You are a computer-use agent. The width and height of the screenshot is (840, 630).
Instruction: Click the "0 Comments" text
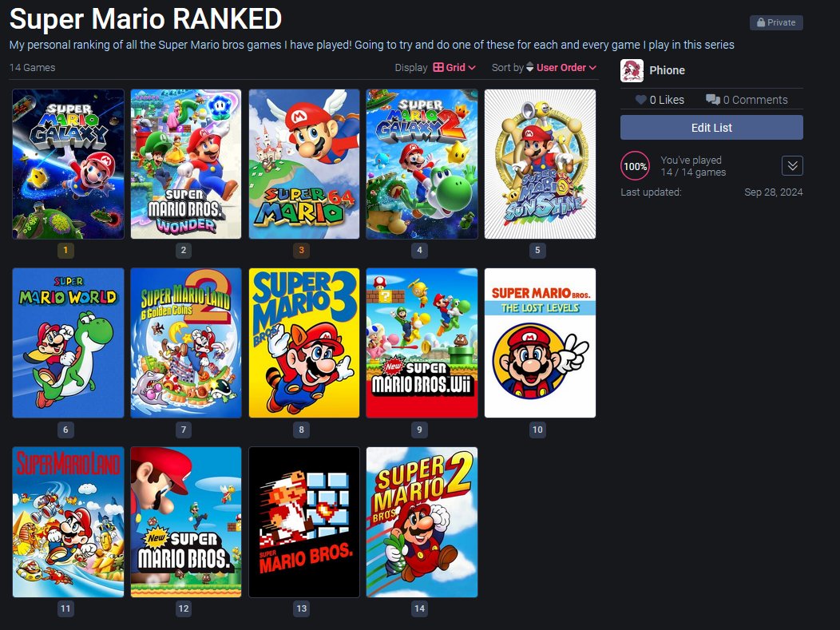click(x=755, y=100)
